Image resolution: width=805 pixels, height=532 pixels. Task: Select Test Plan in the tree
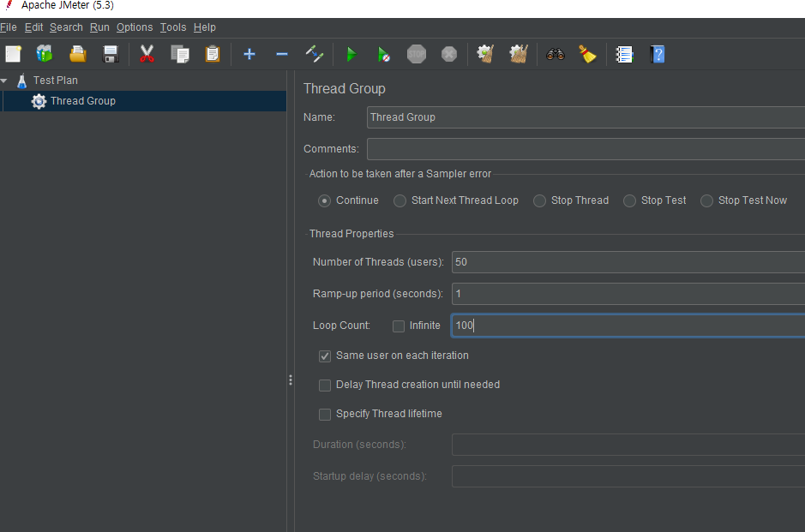[56, 81]
